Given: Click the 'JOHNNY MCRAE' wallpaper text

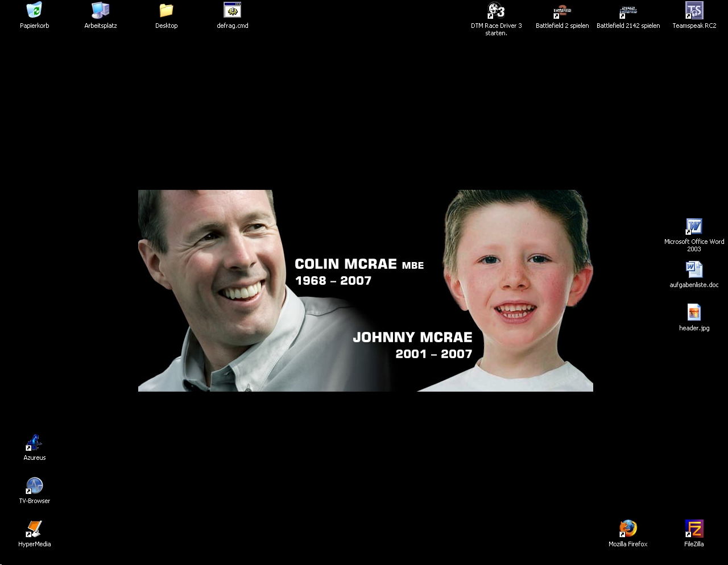Looking at the screenshot, I should [x=412, y=338].
